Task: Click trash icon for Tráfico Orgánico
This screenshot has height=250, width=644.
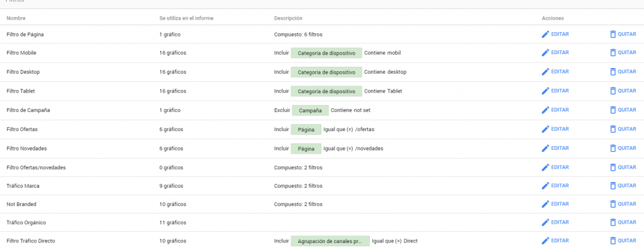Action: point(613,222)
